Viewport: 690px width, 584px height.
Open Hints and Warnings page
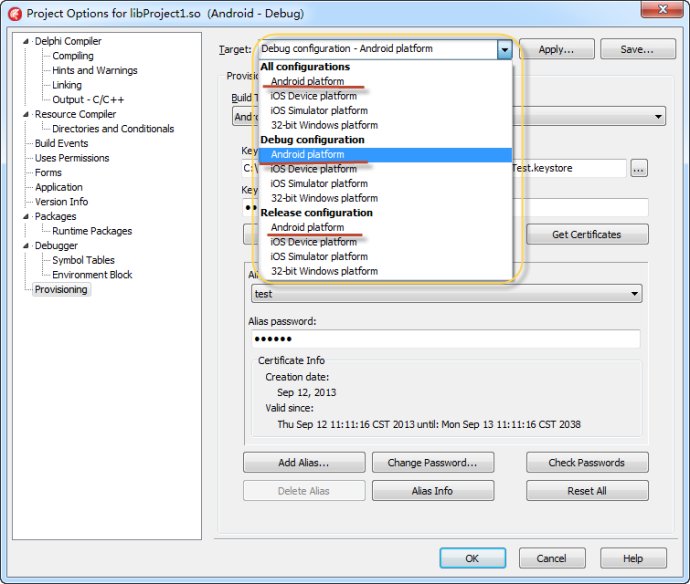click(x=95, y=70)
